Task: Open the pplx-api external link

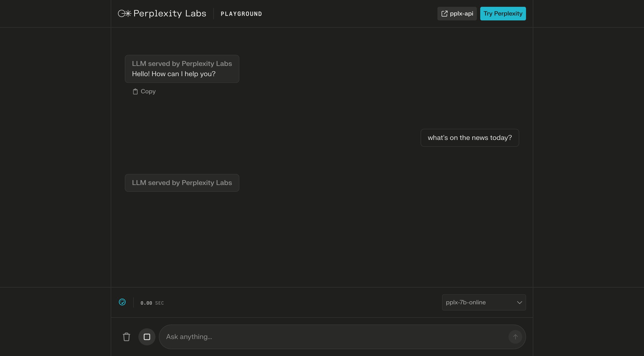Action: tap(457, 13)
